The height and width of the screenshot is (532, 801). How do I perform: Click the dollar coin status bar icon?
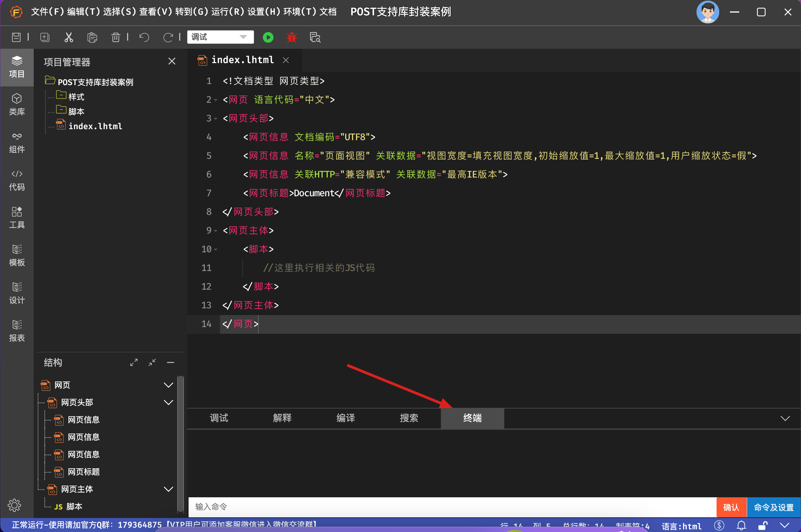point(719,525)
